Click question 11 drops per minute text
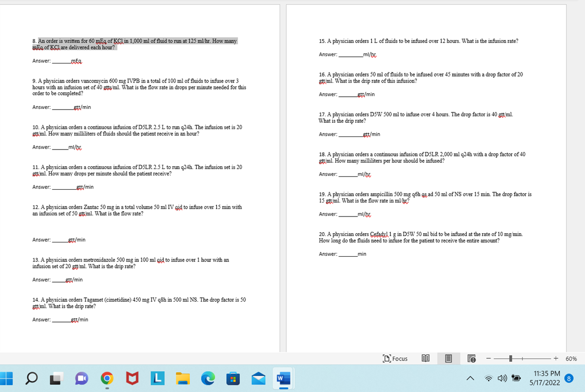The image size is (585, 392). coord(137,170)
